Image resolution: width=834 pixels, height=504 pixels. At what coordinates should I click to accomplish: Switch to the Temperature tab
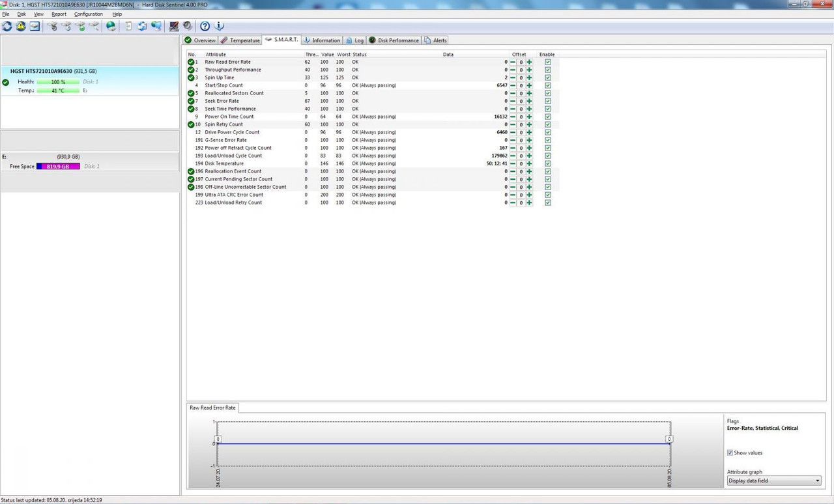click(240, 40)
